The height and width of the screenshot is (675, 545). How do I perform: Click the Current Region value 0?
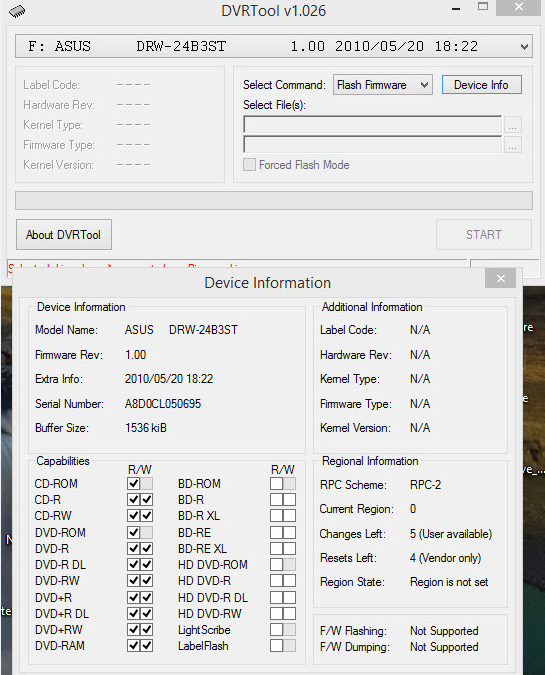413,509
